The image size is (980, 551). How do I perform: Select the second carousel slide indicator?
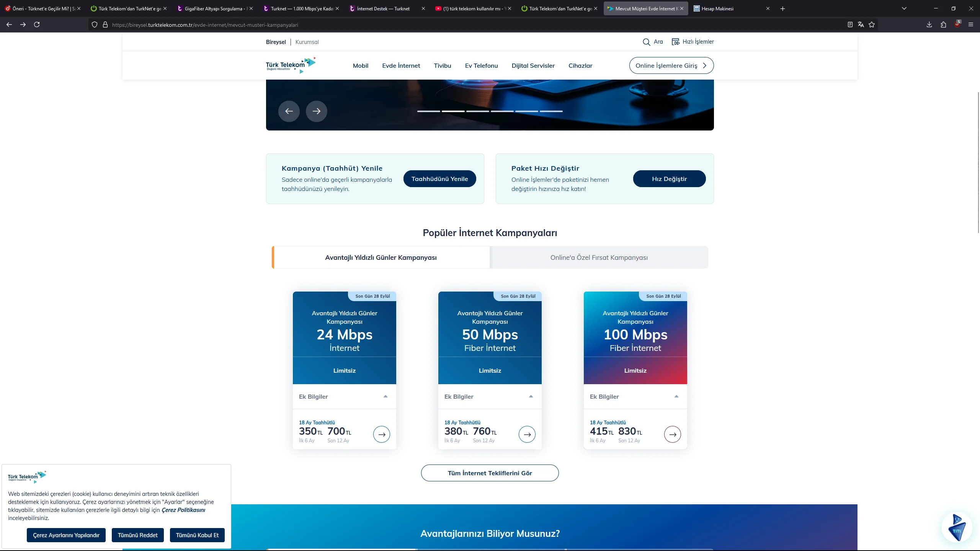453,111
